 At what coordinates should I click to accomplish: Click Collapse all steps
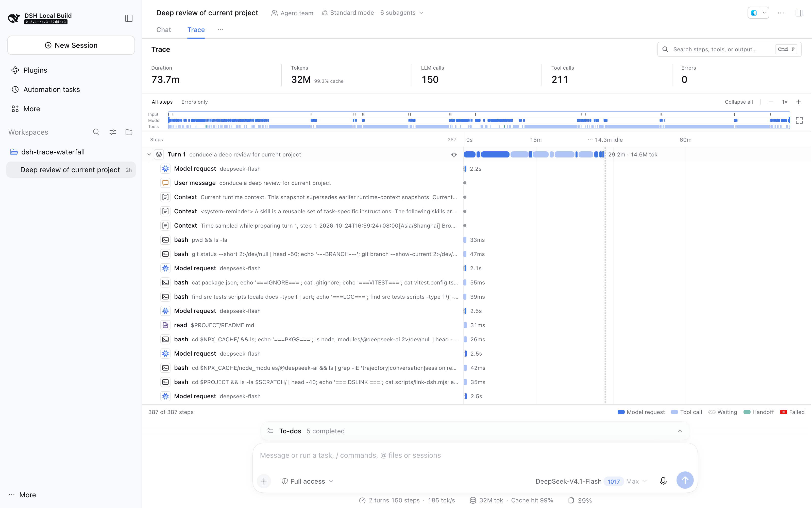(739, 102)
